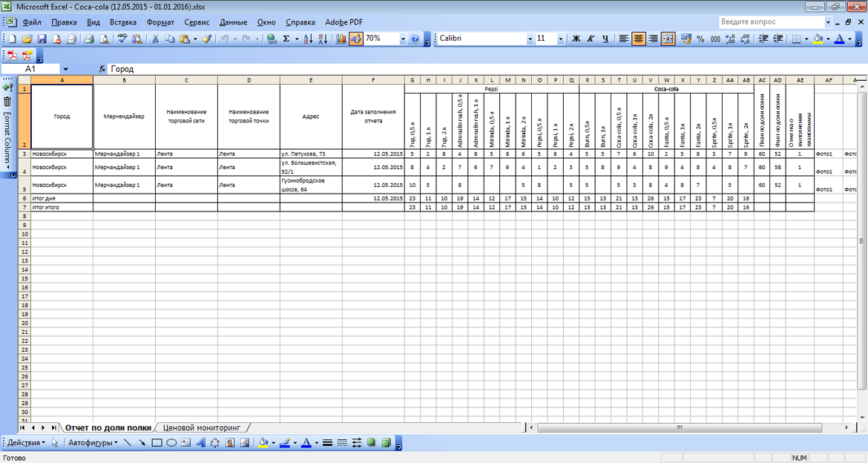This screenshot has width=868, height=463.
Task: Toggle Merge and Center button
Action: click(668, 39)
